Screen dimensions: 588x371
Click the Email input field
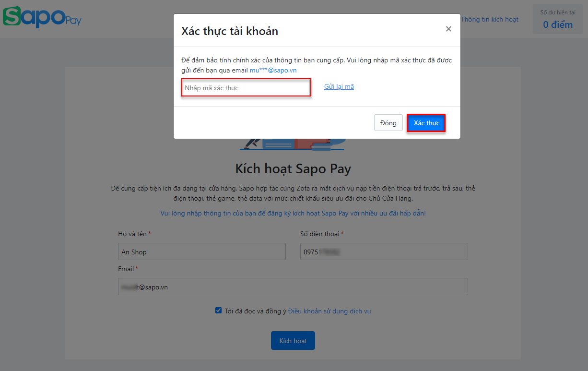point(293,287)
